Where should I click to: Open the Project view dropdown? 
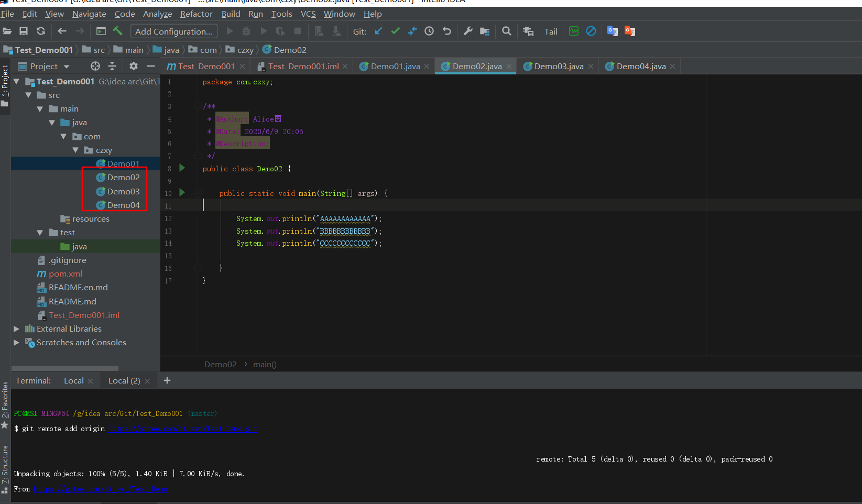[x=67, y=67]
